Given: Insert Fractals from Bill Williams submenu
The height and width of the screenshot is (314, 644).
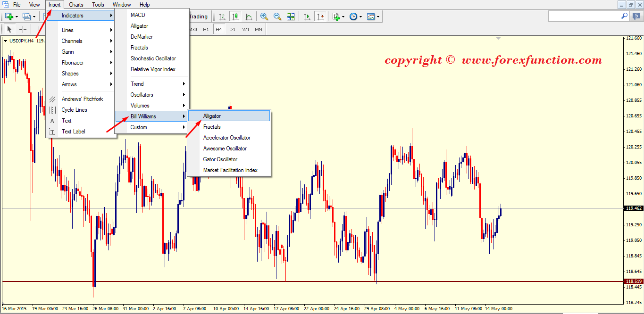Looking at the screenshot, I should [229, 127].
